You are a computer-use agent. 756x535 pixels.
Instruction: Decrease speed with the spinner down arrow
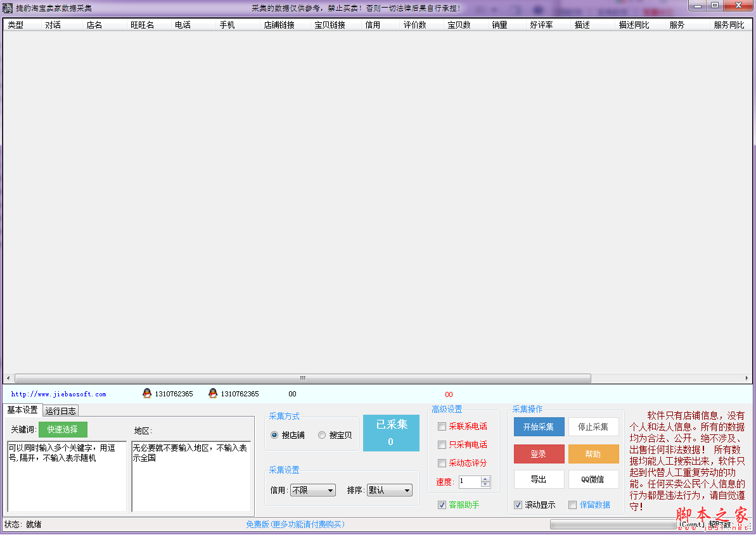tap(485, 485)
